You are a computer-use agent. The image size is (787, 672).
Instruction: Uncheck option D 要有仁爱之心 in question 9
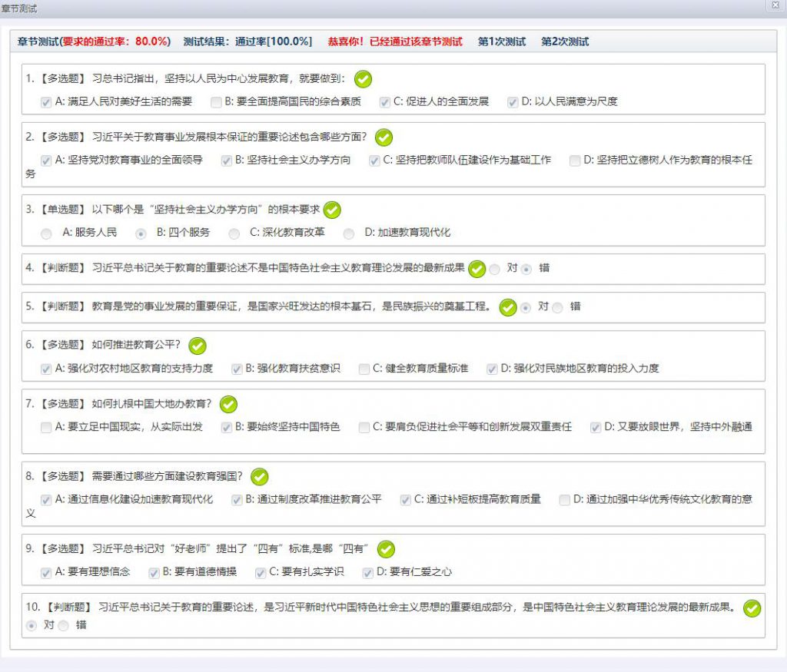(x=367, y=572)
